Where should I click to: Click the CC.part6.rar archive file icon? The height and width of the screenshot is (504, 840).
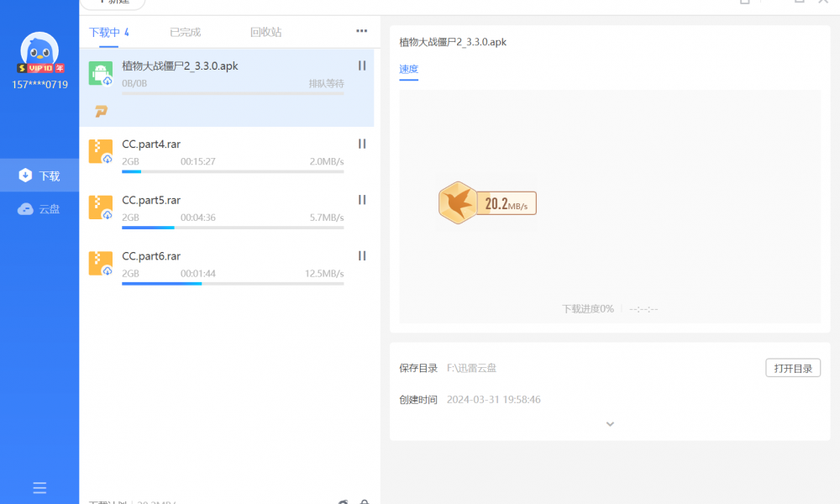pos(101,263)
